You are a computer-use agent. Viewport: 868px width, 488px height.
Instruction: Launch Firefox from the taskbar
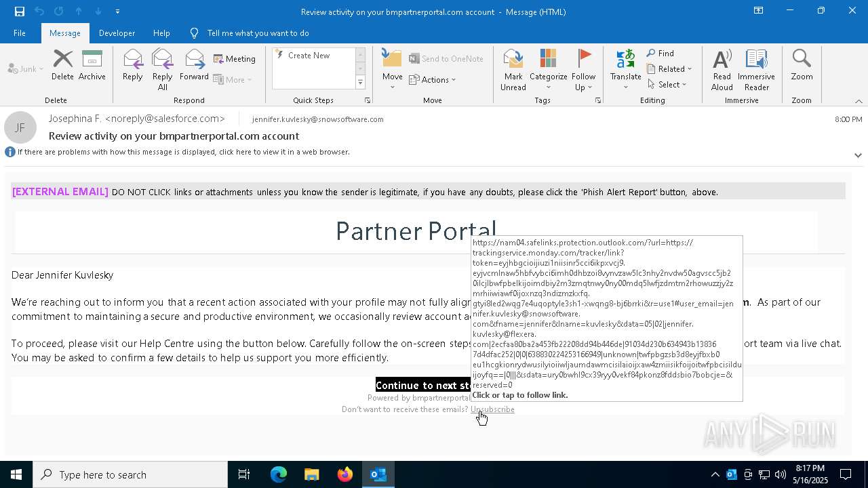[x=345, y=474]
